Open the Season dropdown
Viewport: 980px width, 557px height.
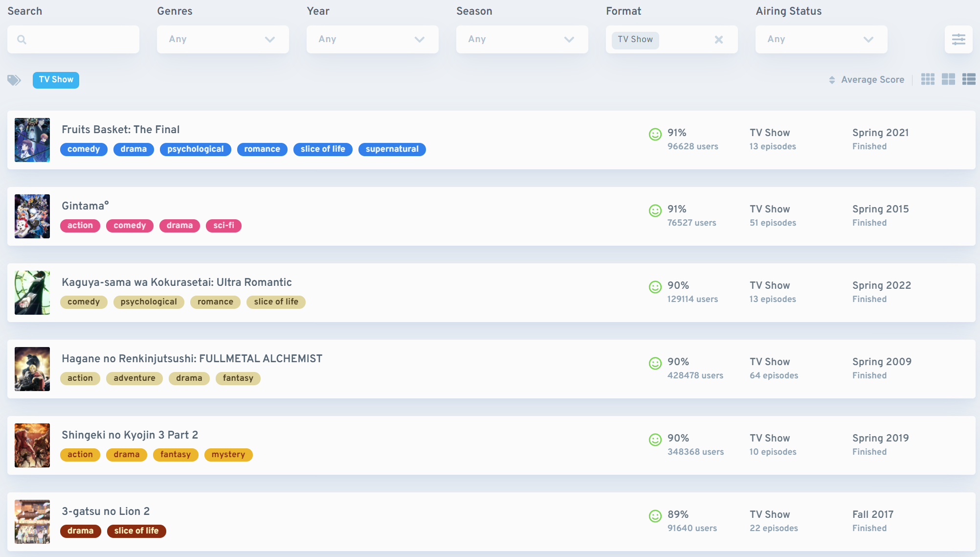click(522, 39)
